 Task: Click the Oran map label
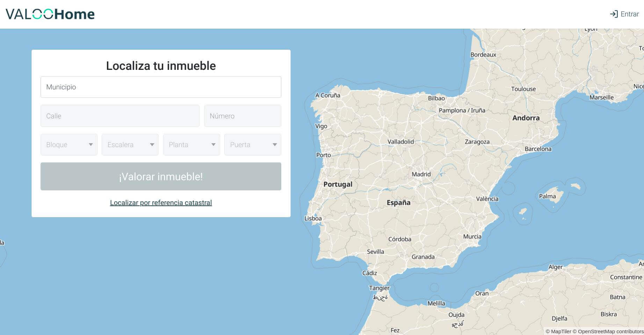click(482, 293)
